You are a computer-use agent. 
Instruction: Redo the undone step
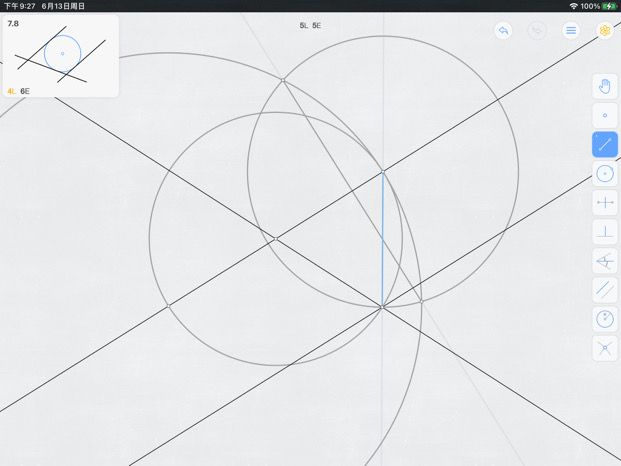click(x=537, y=30)
